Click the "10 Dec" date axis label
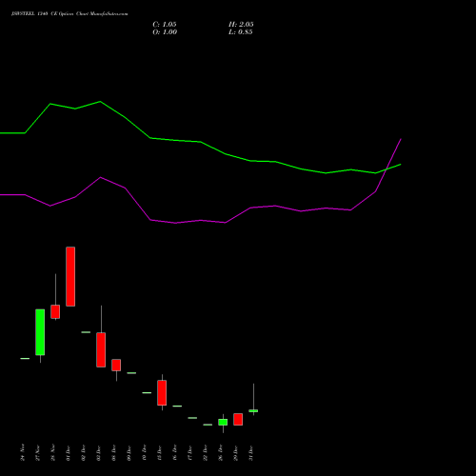 click(x=145, y=452)
